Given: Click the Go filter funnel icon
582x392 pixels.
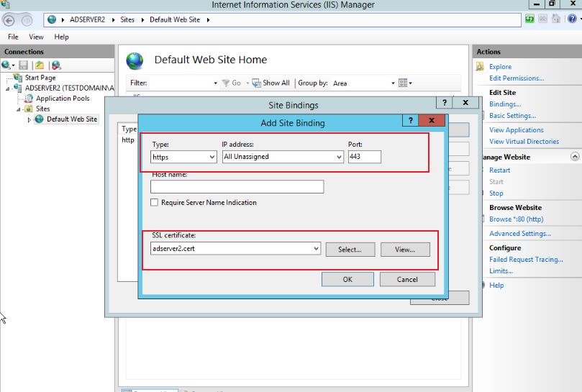Looking at the screenshot, I should pyautogui.click(x=226, y=83).
